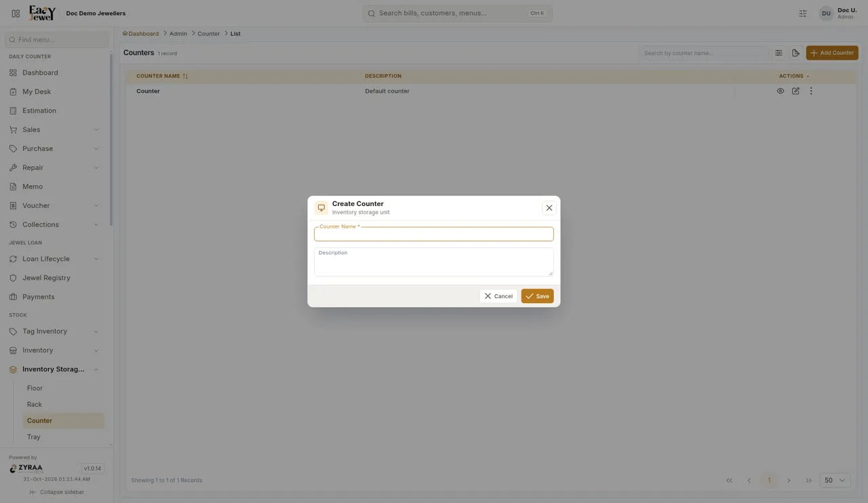Viewport: 868px width, 503px height.
Task: Expand the Collections menu
Action: click(x=56, y=224)
